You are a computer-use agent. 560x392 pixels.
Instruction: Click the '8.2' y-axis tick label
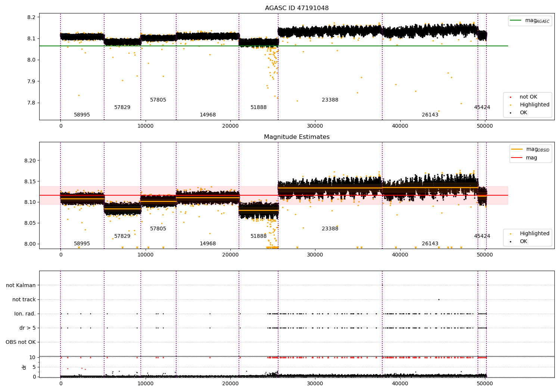tap(31, 17)
